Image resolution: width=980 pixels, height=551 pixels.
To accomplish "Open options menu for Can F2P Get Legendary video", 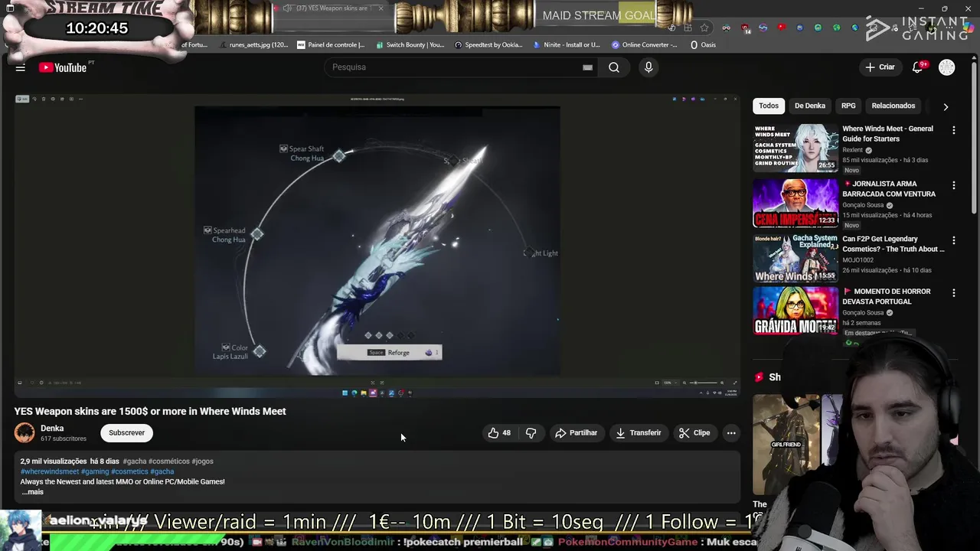I will coord(954,240).
